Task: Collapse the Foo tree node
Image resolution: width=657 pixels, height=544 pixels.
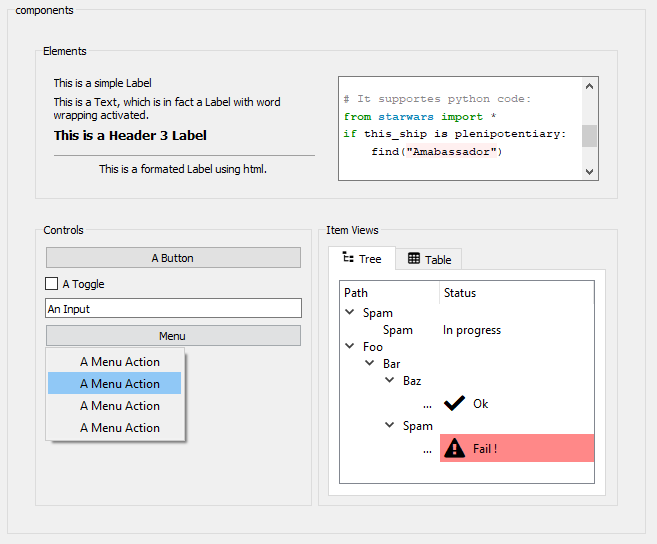Action: coord(350,347)
